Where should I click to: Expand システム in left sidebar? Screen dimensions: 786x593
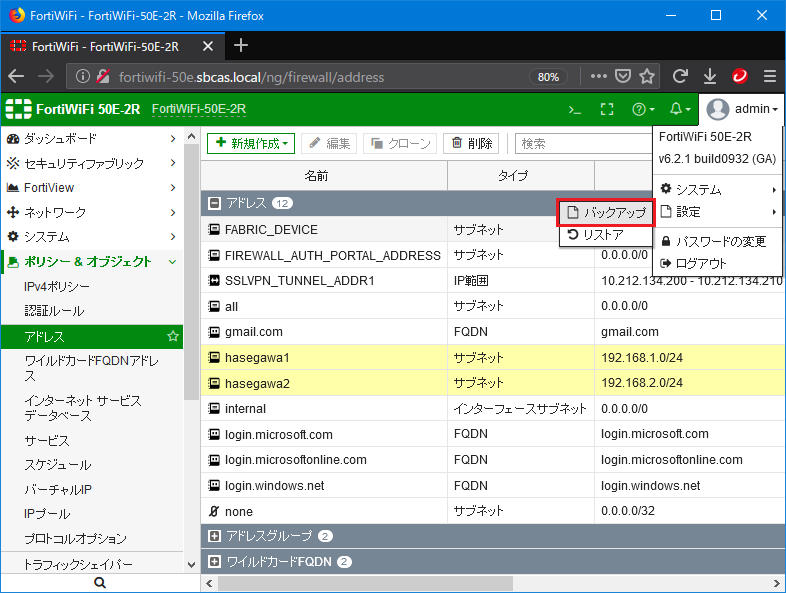coord(92,237)
